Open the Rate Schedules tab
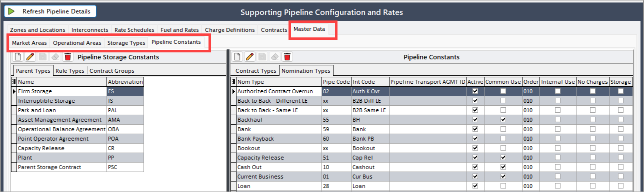644x192 pixels. 134,30
